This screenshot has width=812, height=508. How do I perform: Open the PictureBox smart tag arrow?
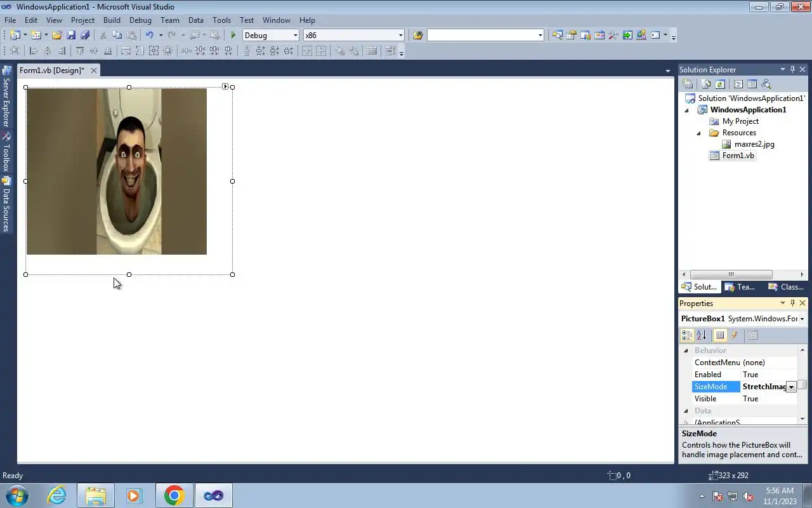225,86
